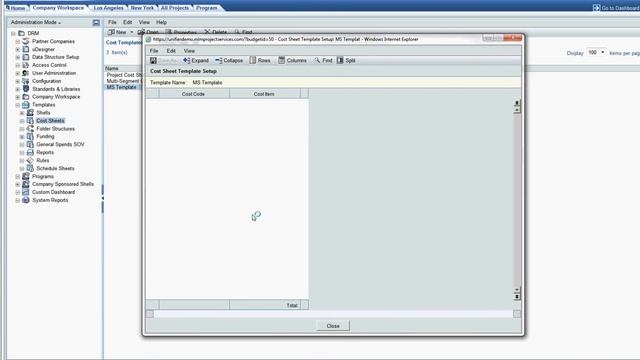Open the View menu in the Cost Sheet dialog
Screen dimensions: 640x360
tap(189, 51)
